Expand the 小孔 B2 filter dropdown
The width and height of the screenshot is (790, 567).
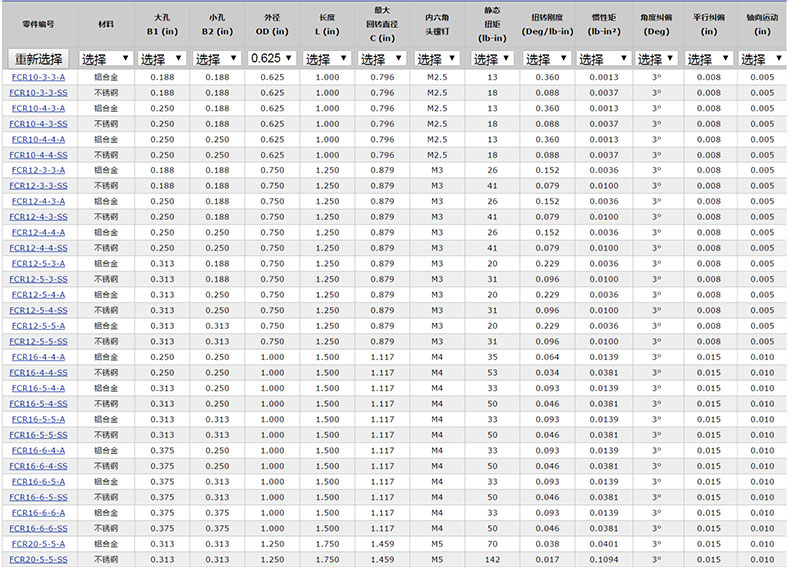[217, 59]
